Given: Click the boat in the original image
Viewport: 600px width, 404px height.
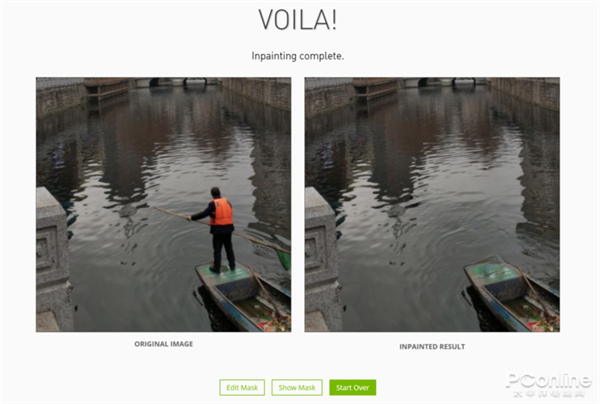Looking at the screenshot, I should 244,296.
